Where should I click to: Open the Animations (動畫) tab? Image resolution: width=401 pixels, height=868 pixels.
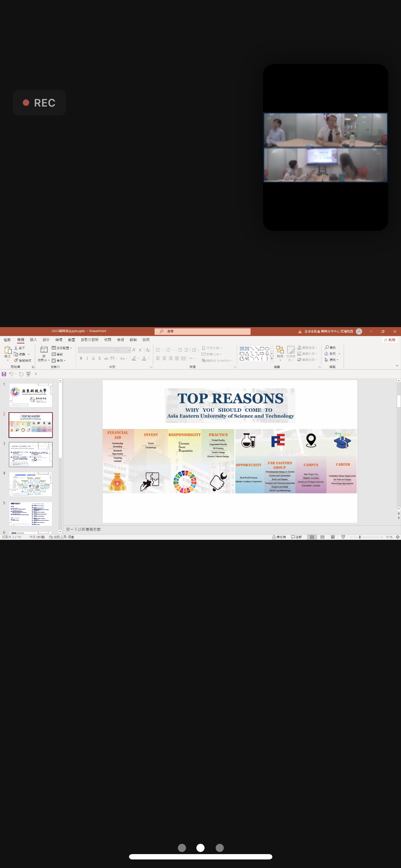(x=72, y=340)
